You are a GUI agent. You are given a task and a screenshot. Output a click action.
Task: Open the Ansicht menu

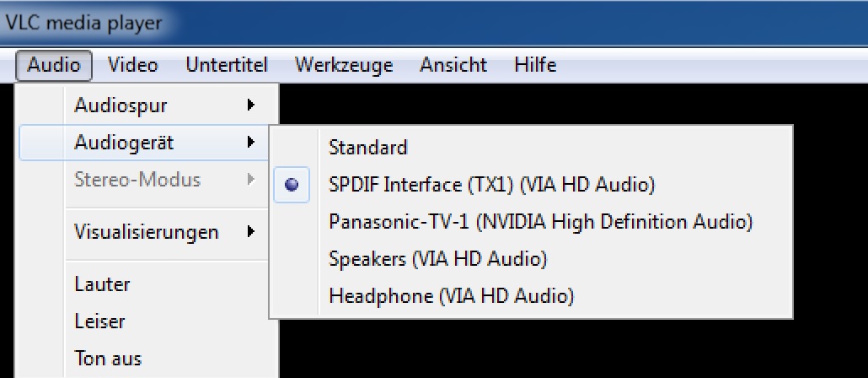tap(453, 65)
